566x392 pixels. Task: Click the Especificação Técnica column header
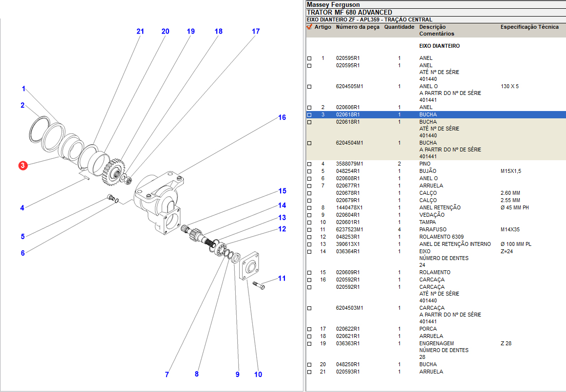(529, 27)
